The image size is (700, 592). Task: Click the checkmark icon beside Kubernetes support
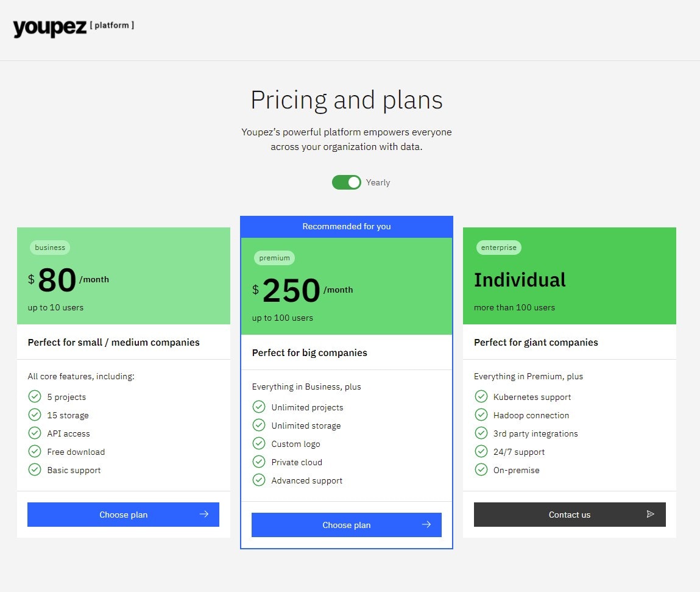[x=481, y=396]
